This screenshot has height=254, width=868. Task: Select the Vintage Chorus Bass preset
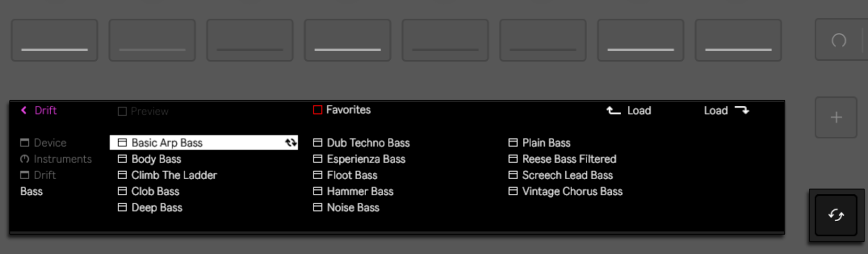[x=572, y=191]
